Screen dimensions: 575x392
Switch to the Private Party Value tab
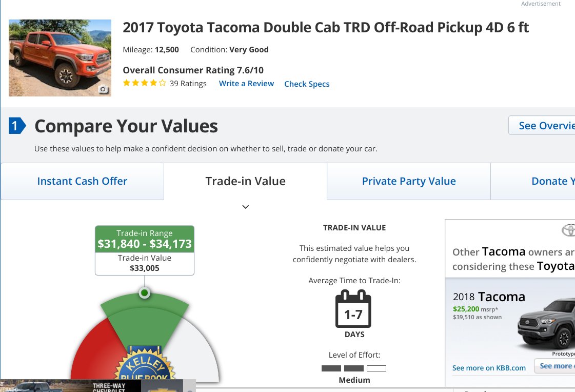click(x=408, y=181)
